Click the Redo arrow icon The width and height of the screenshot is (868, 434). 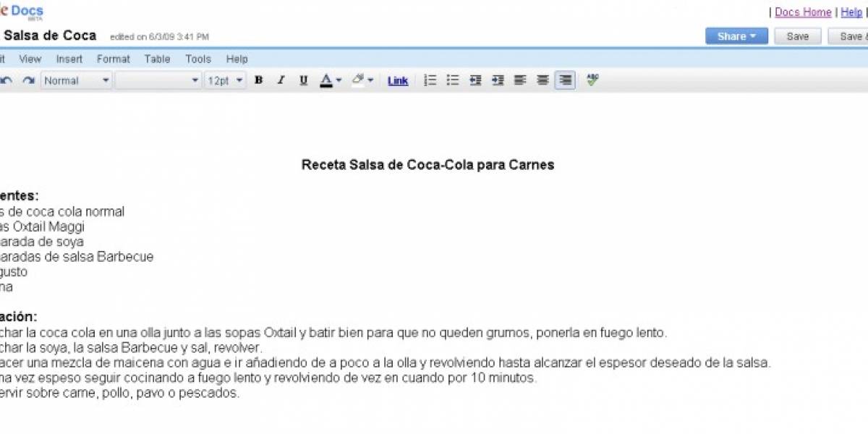[28, 80]
